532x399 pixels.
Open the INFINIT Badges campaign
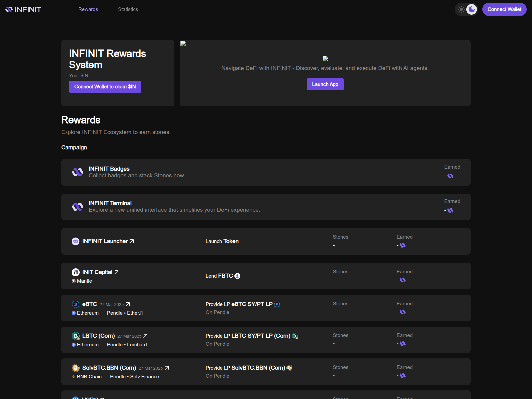pyautogui.click(x=266, y=172)
